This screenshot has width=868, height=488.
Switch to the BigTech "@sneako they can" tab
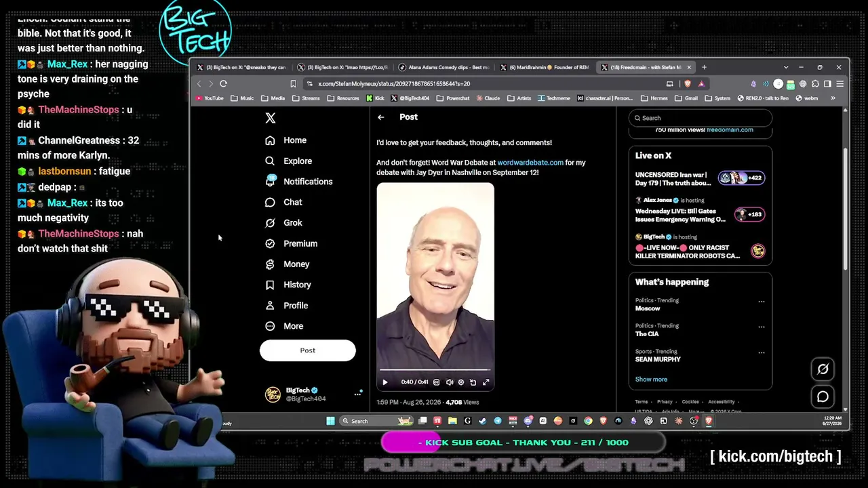[241, 68]
